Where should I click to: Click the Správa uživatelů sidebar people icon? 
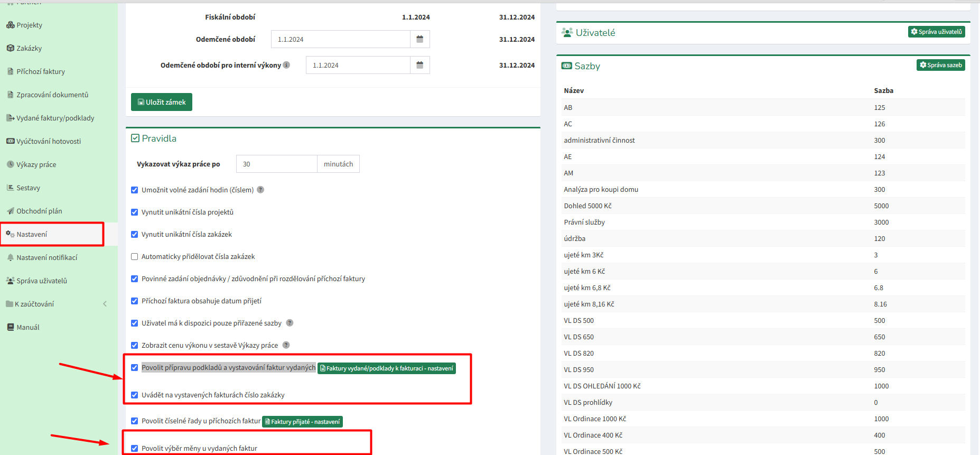tap(10, 281)
